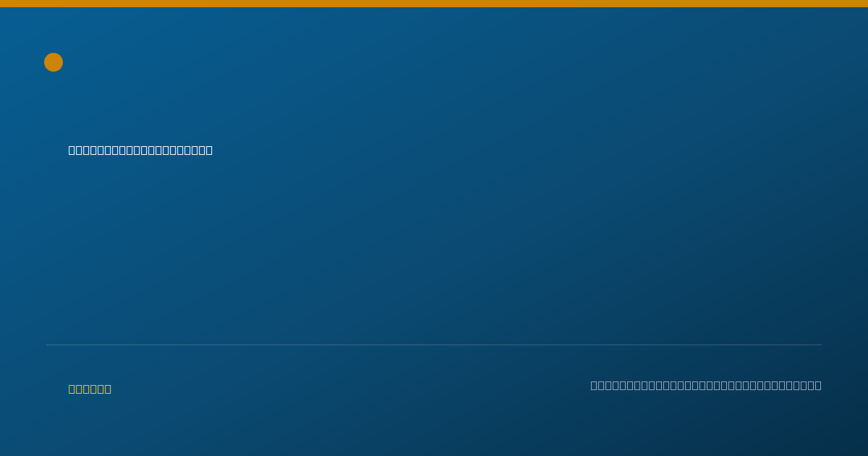Click the gray footer text at bottom right

coord(706,385)
